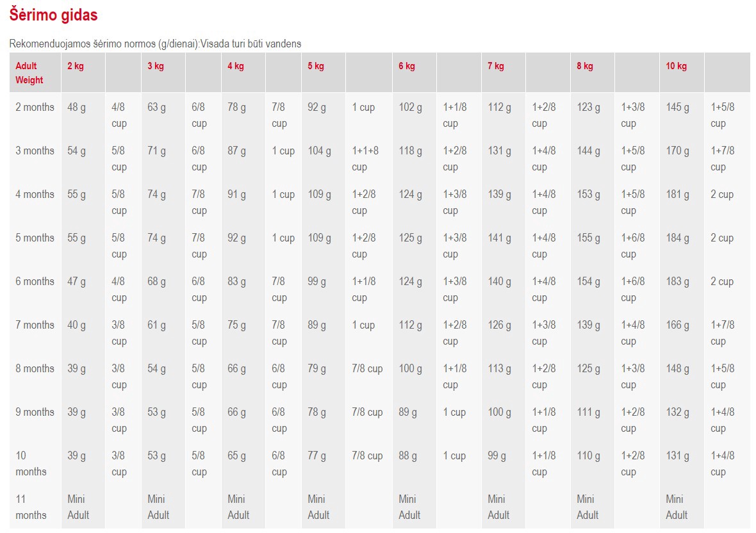
Task: Select the "118 g" cell
Action: [410, 151]
